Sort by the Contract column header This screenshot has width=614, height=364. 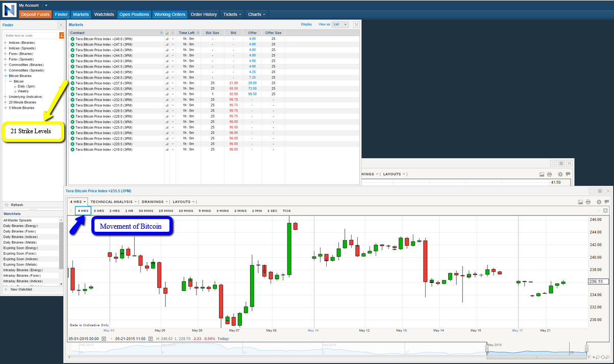(116, 33)
